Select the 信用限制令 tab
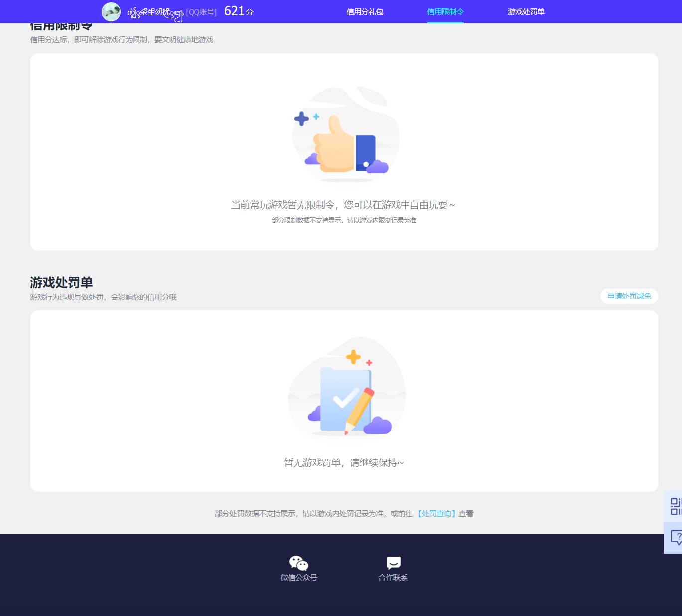682x616 pixels. point(445,12)
